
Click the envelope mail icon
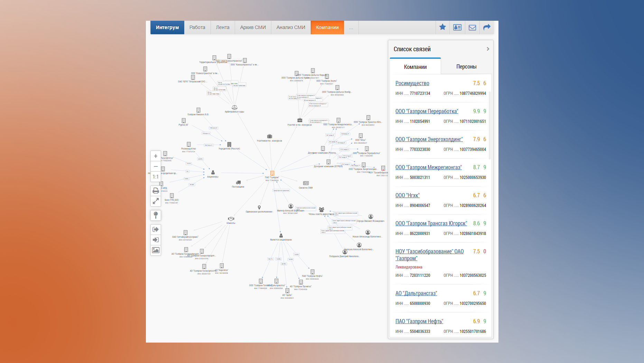click(x=472, y=27)
